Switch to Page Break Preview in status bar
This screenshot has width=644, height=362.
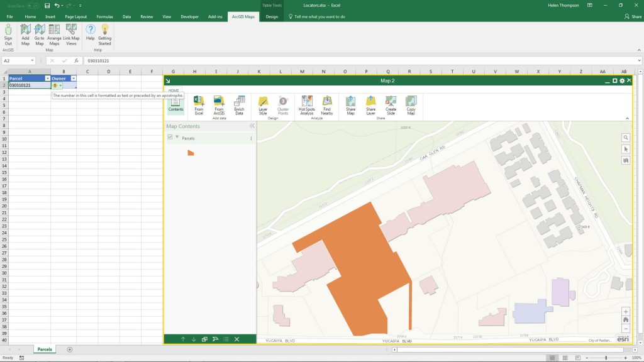(578, 358)
